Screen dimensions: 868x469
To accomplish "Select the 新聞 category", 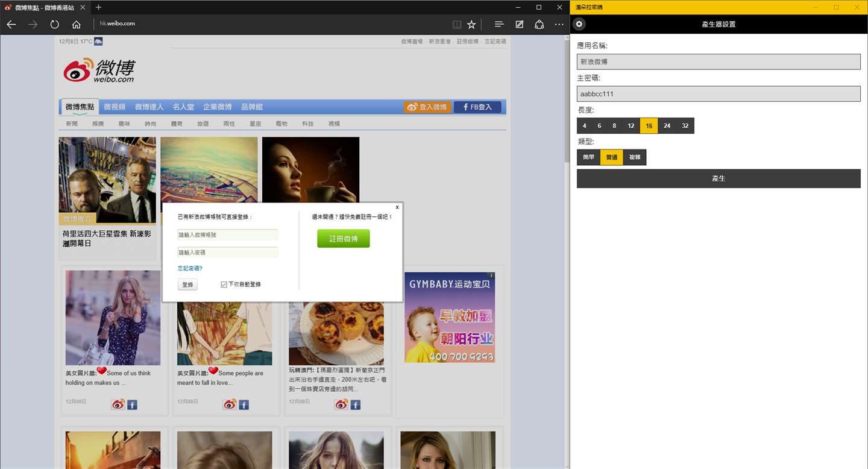I will [72, 124].
